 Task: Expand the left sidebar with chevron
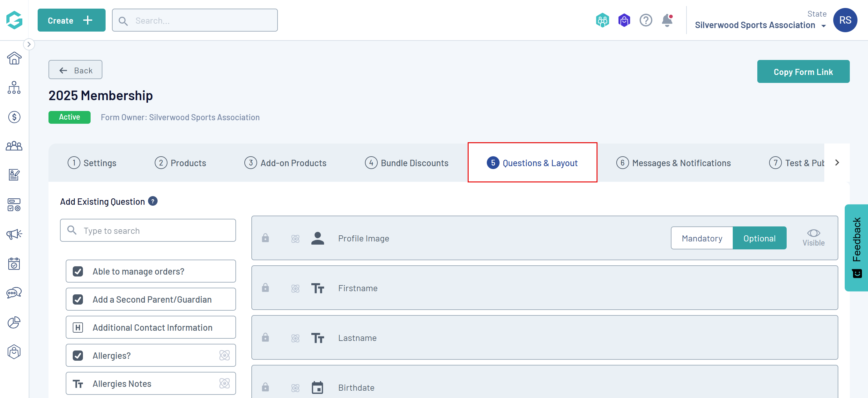29,44
